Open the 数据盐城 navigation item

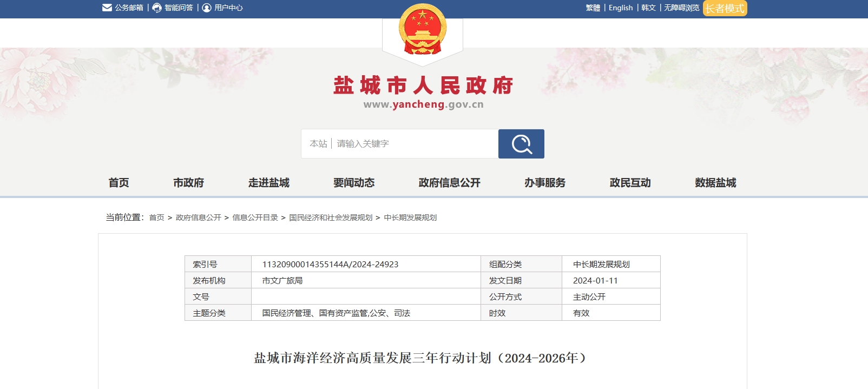[x=715, y=183]
